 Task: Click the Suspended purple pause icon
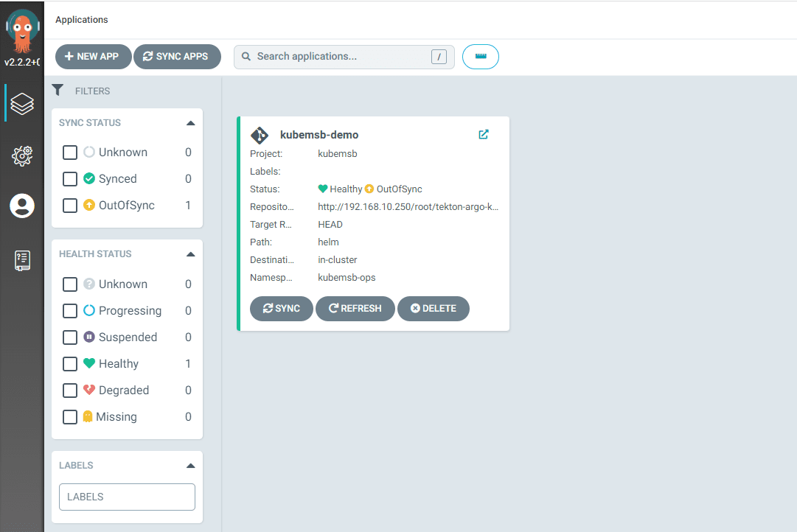89,337
